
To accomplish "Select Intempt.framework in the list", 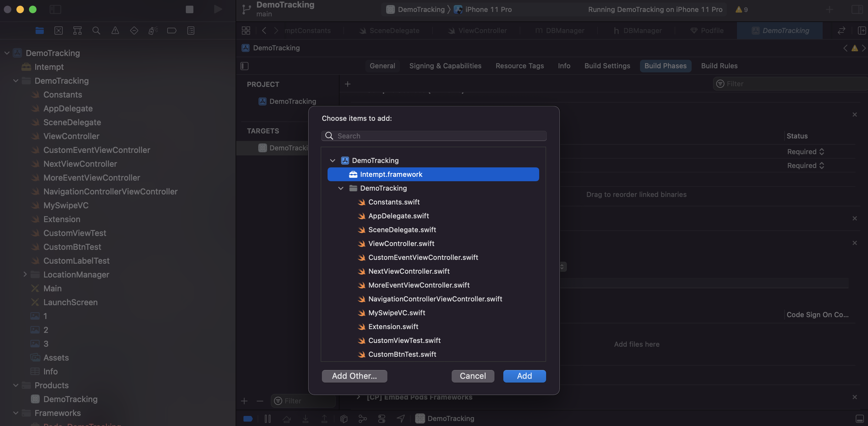I will pos(433,174).
